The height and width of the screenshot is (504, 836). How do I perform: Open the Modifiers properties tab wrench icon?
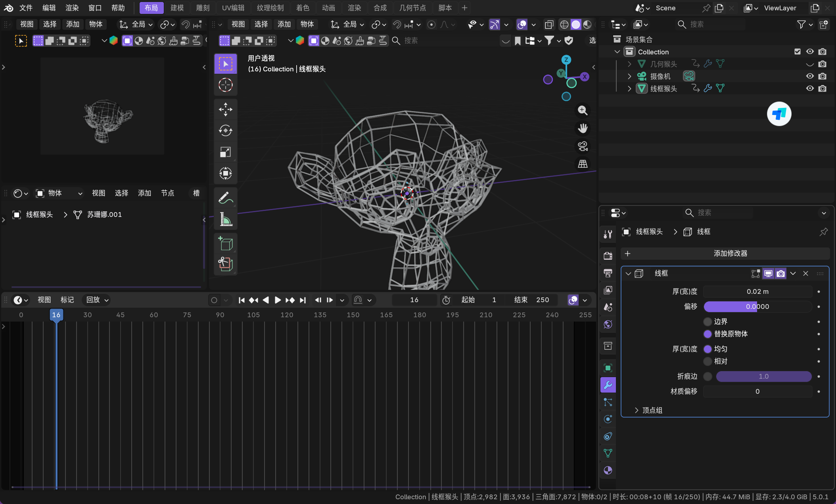(x=608, y=385)
